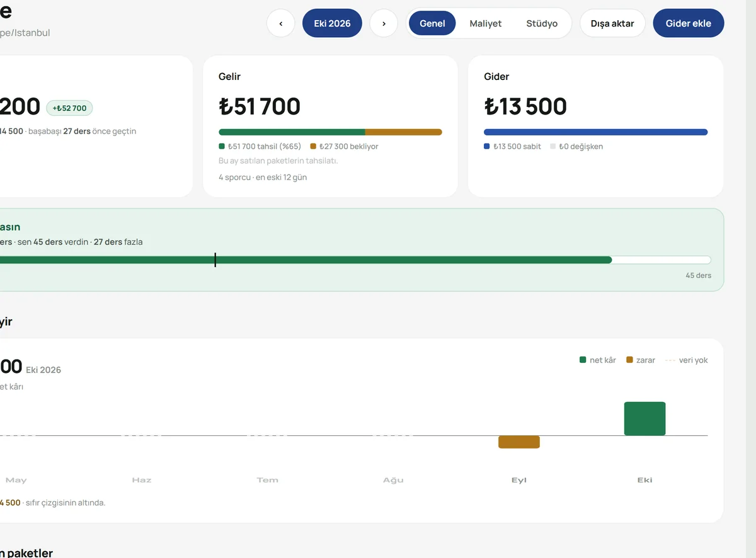Click the gray swatch beside '₺0 değişken'
756x558 pixels.
tap(553, 146)
